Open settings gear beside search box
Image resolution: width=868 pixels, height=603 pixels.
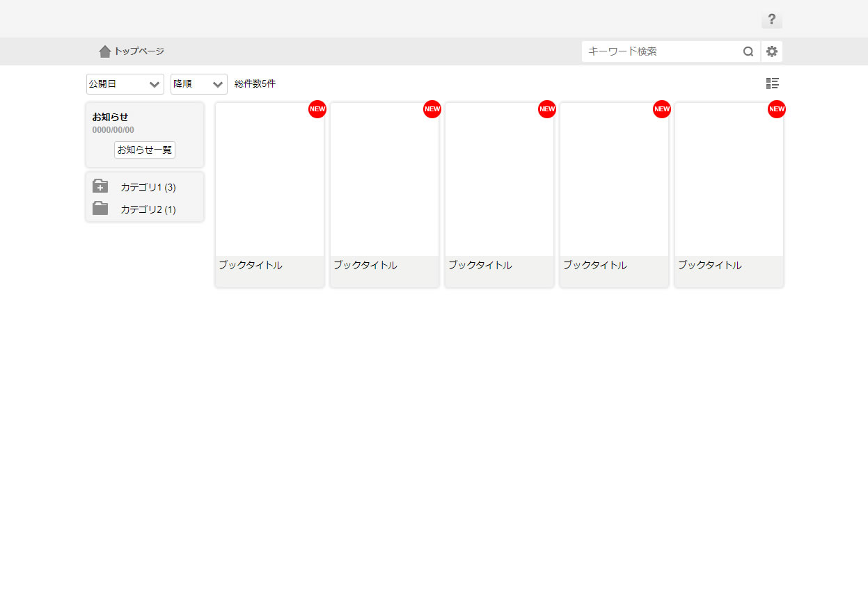772,51
